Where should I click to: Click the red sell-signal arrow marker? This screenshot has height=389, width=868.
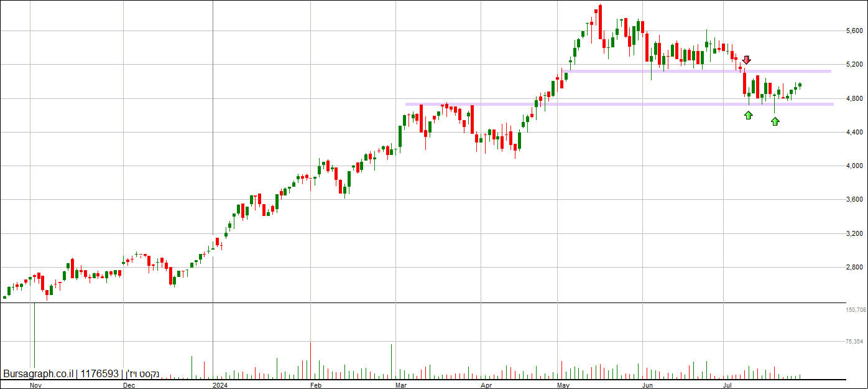pos(747,60)
